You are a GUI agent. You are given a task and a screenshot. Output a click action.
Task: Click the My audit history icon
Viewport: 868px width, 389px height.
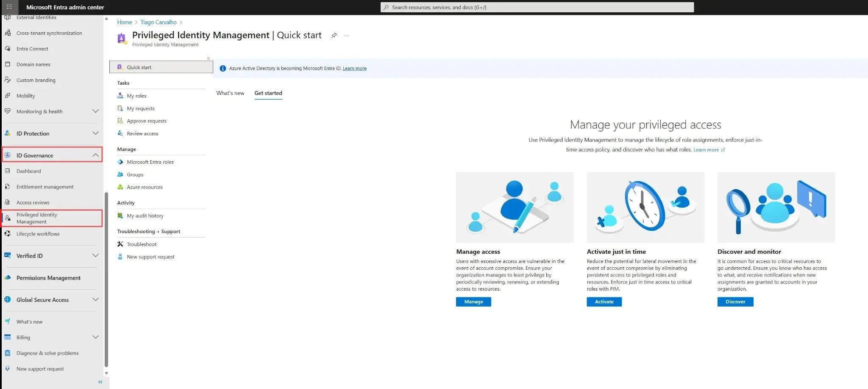(120, 215)
